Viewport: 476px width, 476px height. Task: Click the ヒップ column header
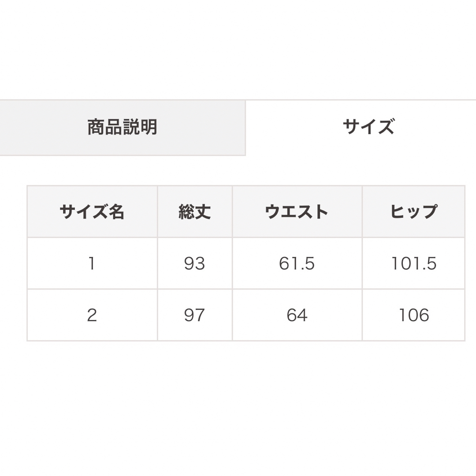[x=414, y=212]
